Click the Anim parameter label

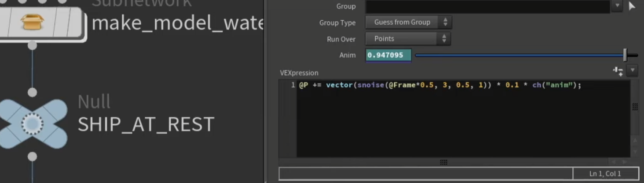[347, 56]
